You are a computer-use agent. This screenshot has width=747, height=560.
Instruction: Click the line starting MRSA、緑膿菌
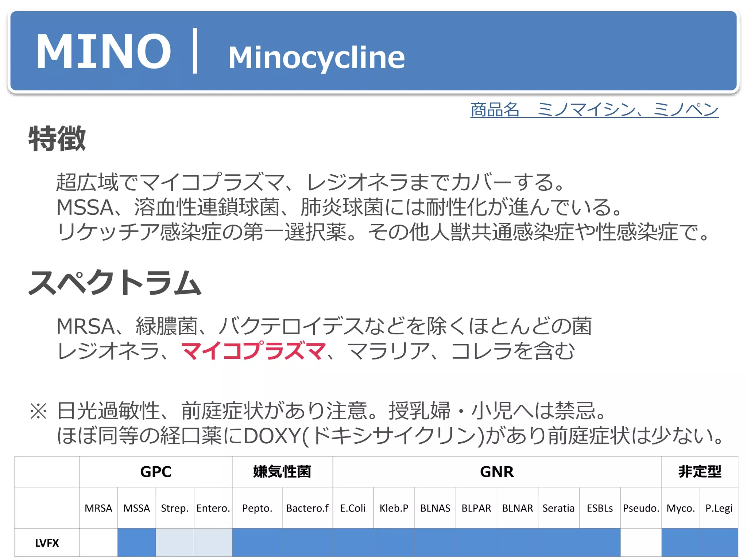(324, 326)
